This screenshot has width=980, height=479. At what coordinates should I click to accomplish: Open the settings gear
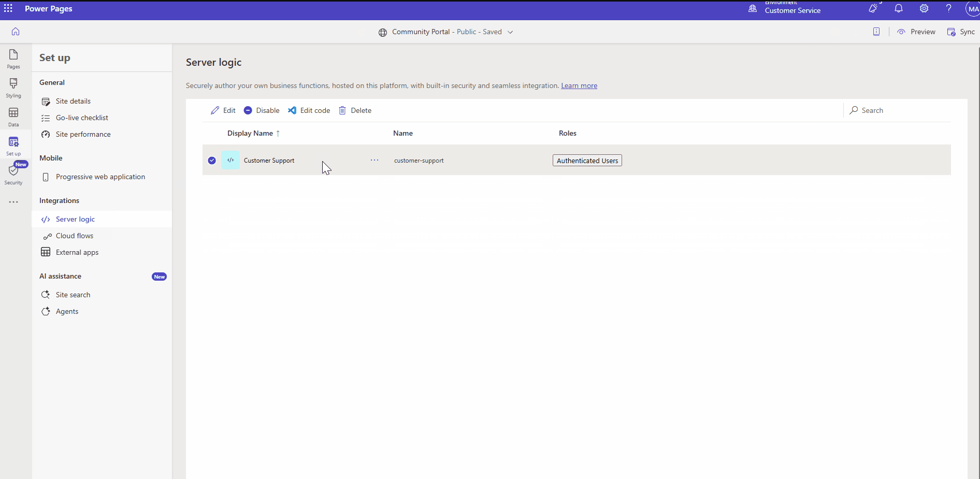[924, 9]
